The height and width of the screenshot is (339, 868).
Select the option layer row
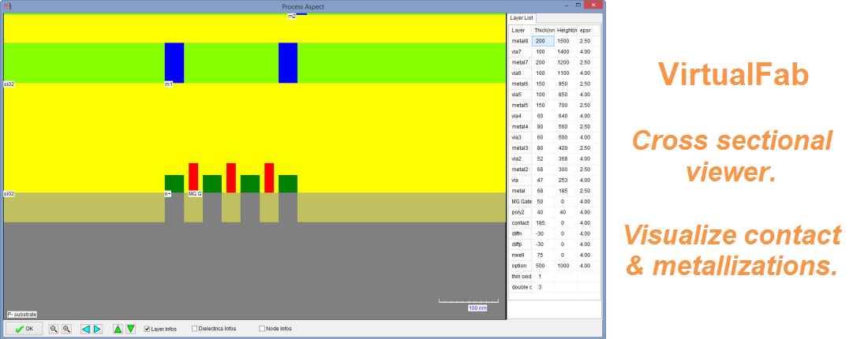coord(555,266)
